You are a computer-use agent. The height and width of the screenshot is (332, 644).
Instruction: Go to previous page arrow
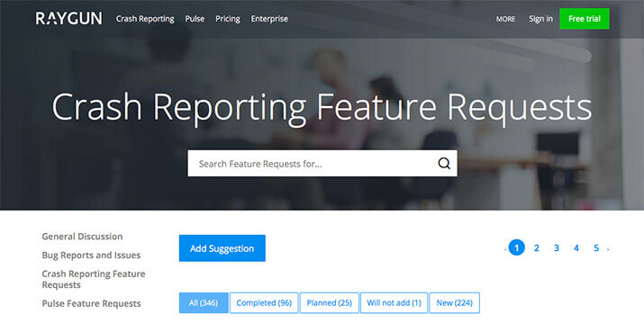(504, 248)
